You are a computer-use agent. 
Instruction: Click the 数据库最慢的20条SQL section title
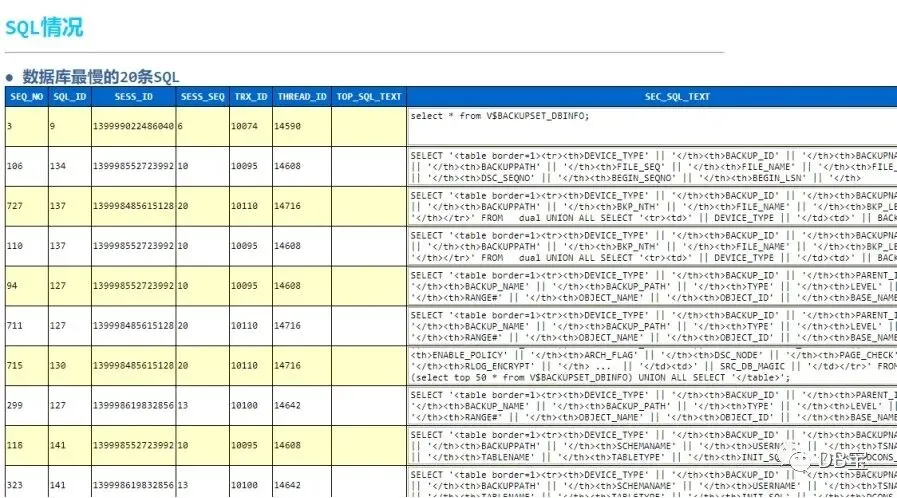[101, 77]
